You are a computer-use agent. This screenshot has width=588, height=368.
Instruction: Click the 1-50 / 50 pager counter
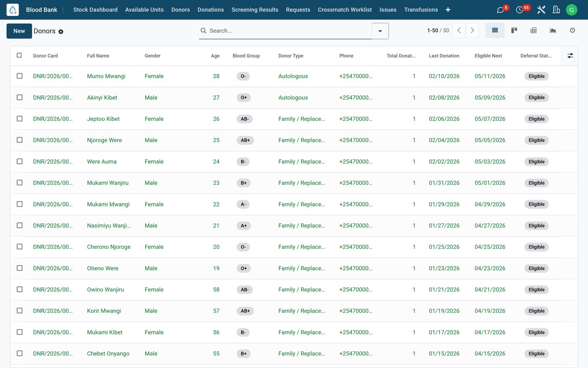pos(438,31)
